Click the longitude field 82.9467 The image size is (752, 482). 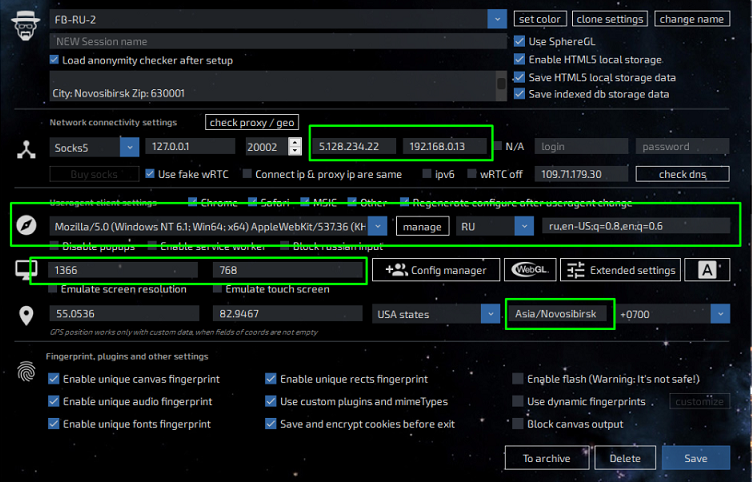pos(288,314)
